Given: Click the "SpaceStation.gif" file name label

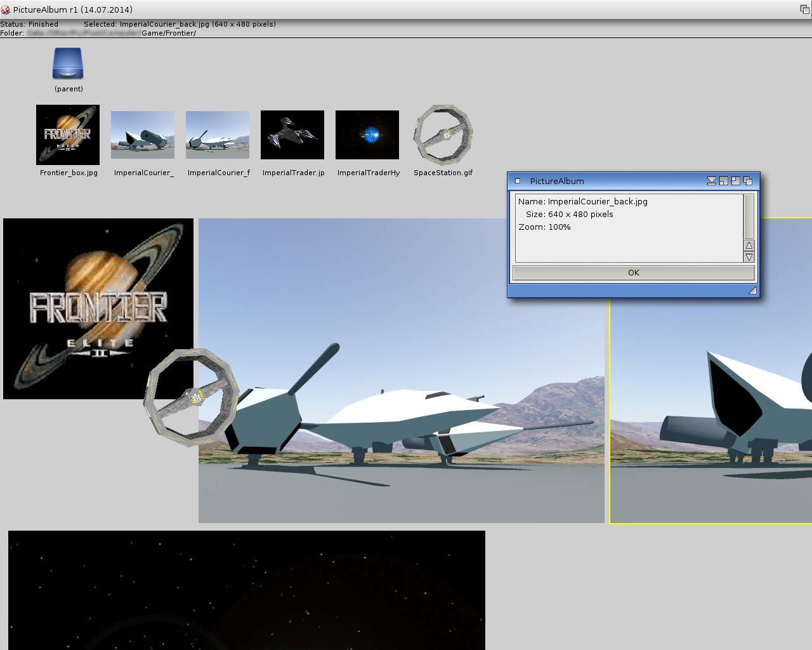Looking at the screenshot, I should coord(443,173).
